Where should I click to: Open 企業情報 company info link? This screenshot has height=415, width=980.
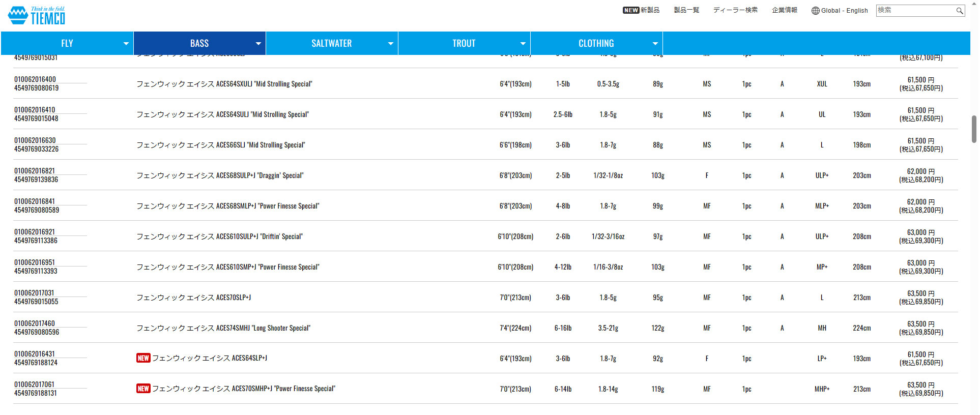click(x=785, y=10)
